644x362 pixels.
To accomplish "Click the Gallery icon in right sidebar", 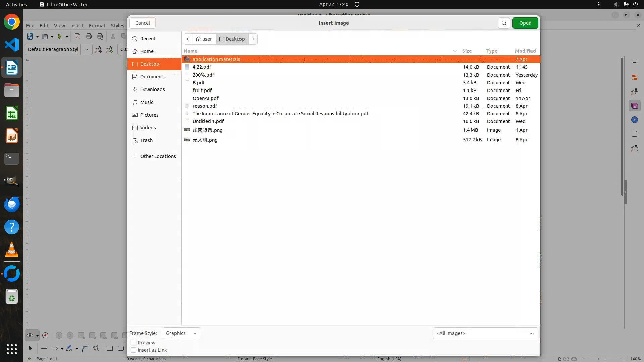I will (x=634, y=106).
